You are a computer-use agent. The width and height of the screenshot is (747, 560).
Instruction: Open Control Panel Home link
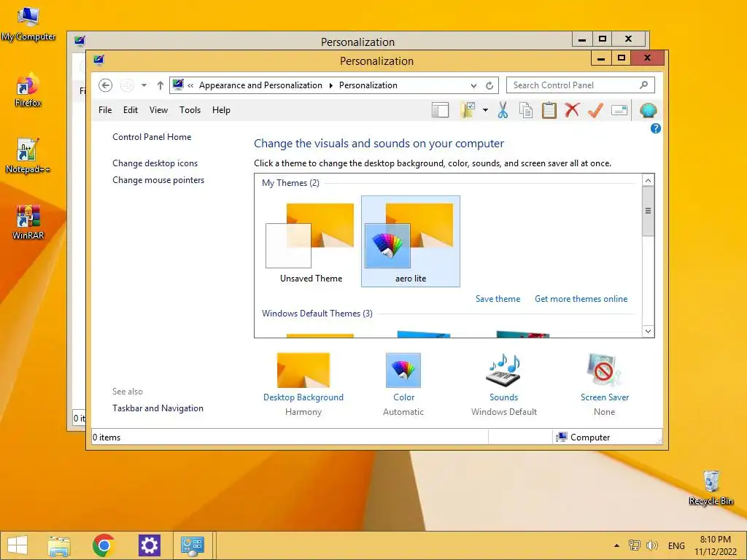(x=152, y=137)
